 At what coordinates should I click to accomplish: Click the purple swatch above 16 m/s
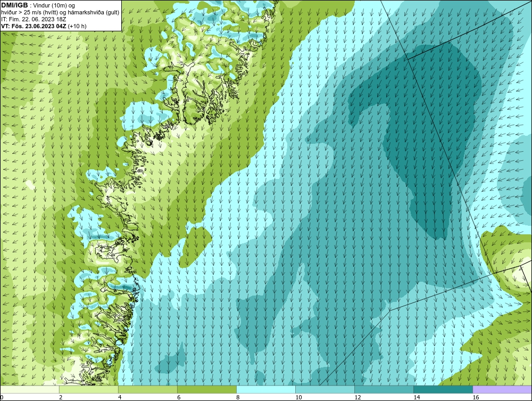point(502,389)
